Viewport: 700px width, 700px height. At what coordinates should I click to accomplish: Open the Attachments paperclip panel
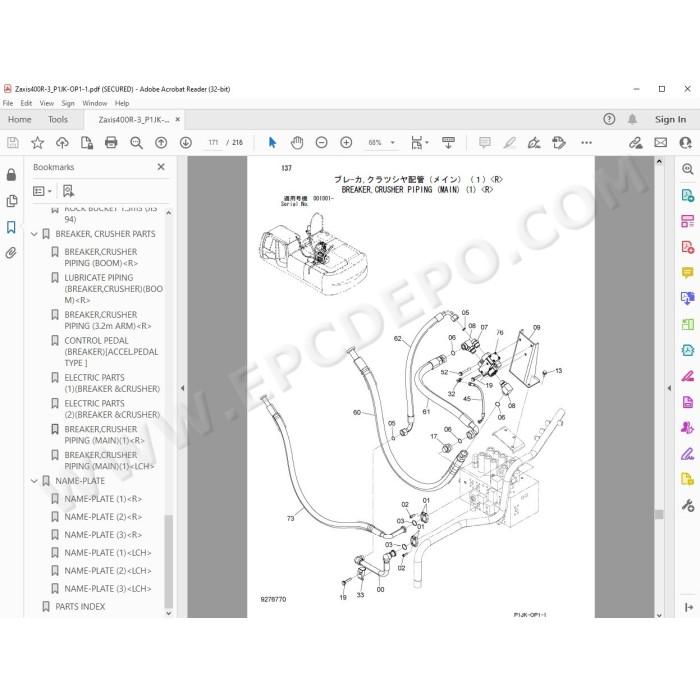11,253
